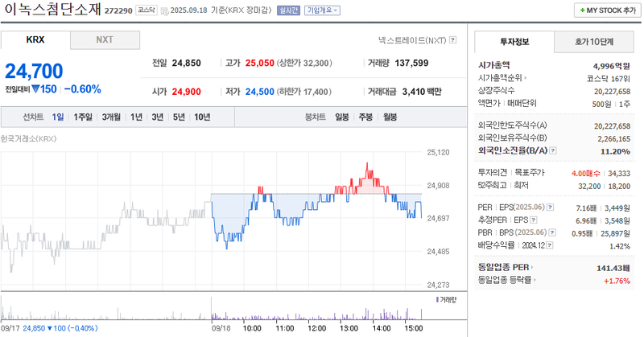Click the 시가총액 value 4,996억원

pos(612,66)
